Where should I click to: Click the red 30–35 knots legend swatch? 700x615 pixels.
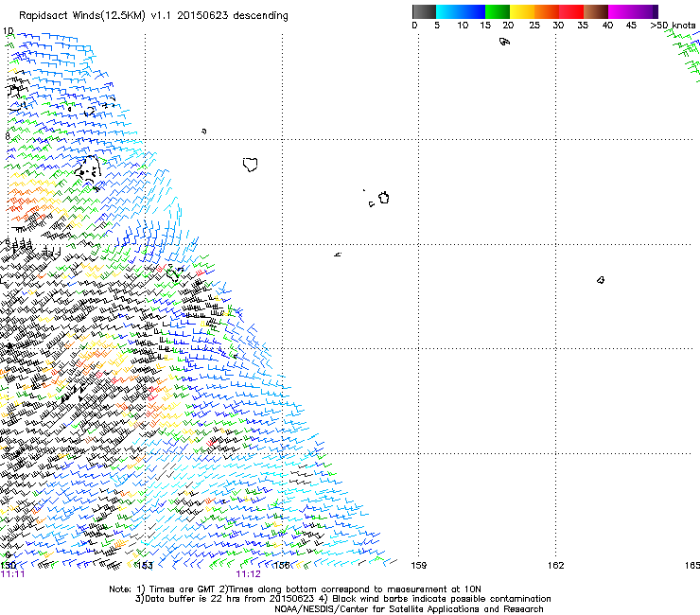pyautogui.click(x=571, y=11)
